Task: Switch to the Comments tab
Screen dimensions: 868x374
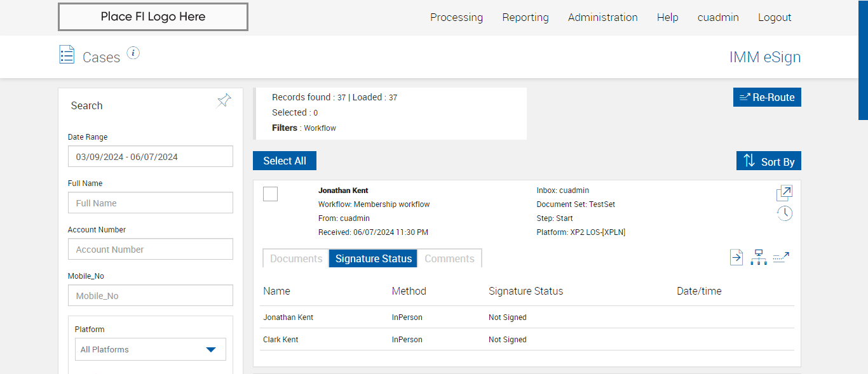Action: point(449,258)
